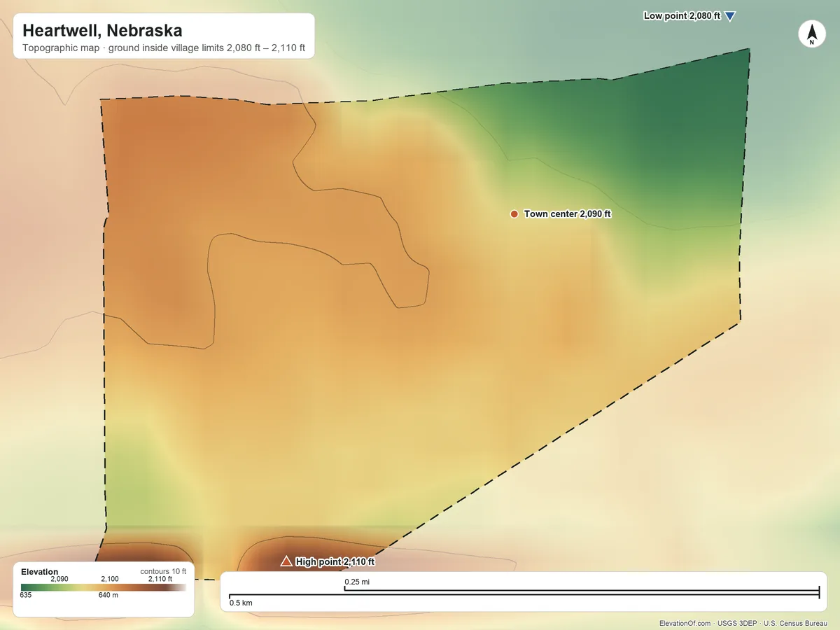Screen dimensions: 840x630
Task: Click the blue low point triangle marker
Action: point(729,16)
